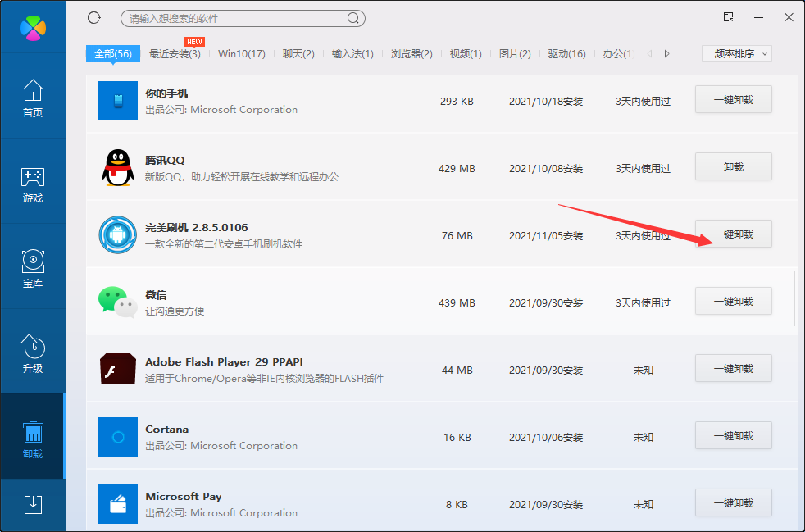Click the 293 KB size of 你的手机
The height and width of the screenshot is (532, 805).
point(457,101)
